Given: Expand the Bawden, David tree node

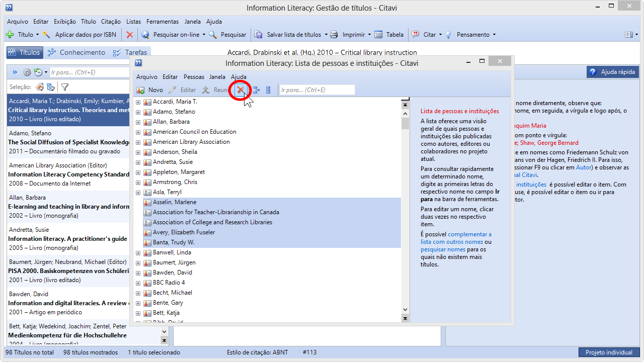Looking at the screenshot, I should click(138, 273).
